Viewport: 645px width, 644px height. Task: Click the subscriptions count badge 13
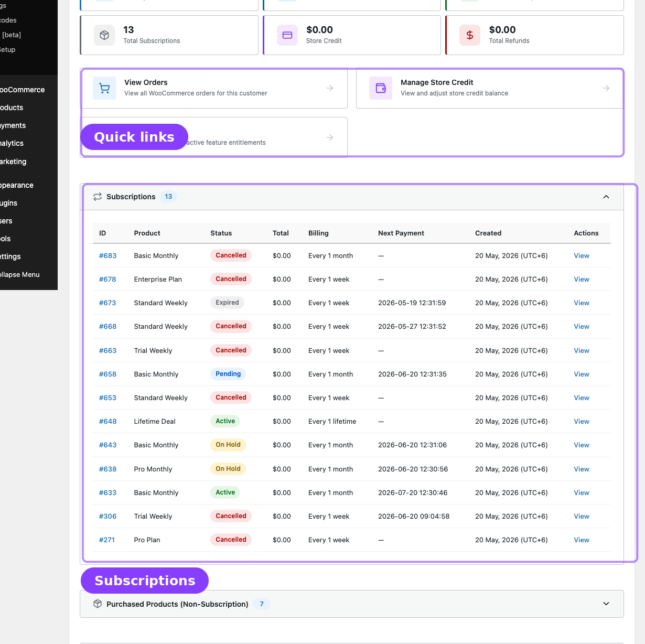[x=168, y=197]
